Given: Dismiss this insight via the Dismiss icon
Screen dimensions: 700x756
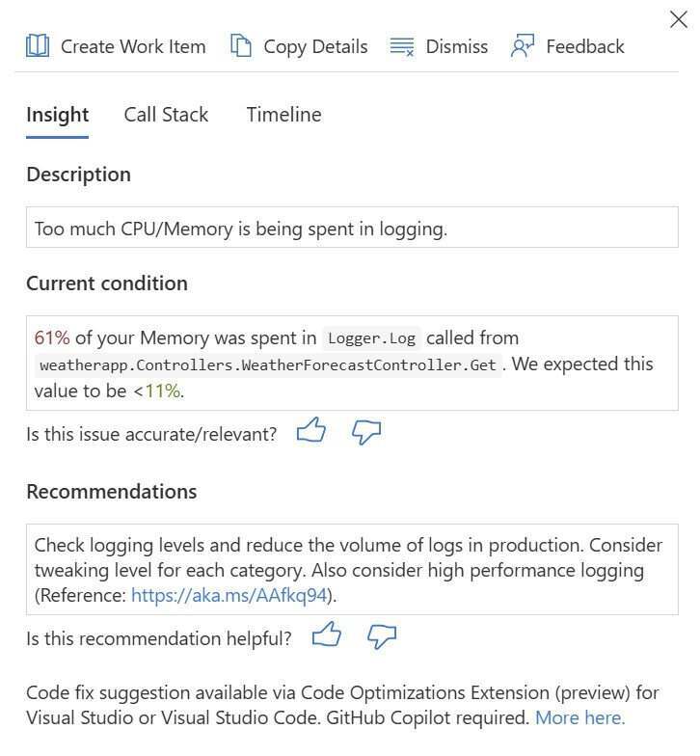Looking at the screenshot, I should coord(402,46).
